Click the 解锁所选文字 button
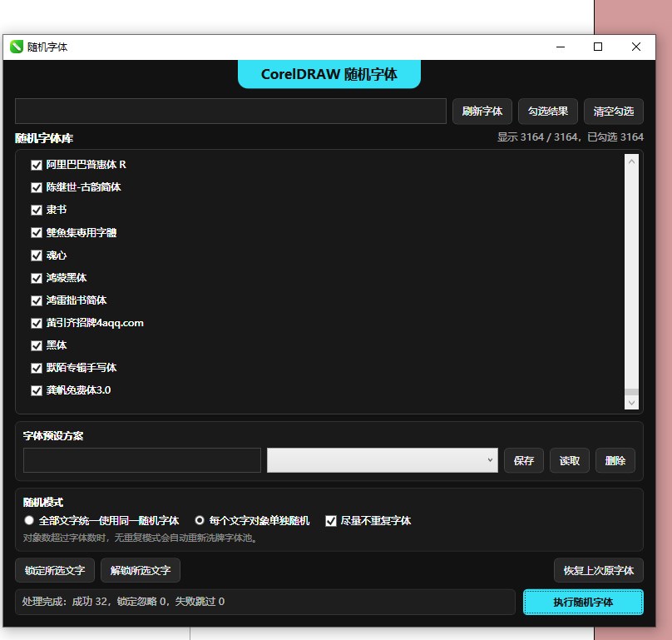 point(141,571)
